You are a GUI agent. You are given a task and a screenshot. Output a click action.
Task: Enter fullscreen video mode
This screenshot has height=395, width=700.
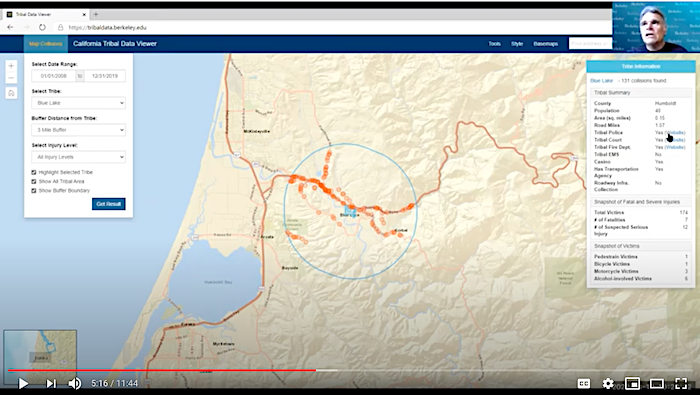coord(681,383)
